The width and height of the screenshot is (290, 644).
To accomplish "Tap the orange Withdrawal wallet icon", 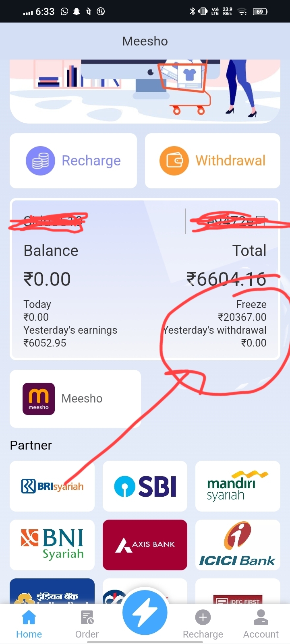I will (174, 161).
